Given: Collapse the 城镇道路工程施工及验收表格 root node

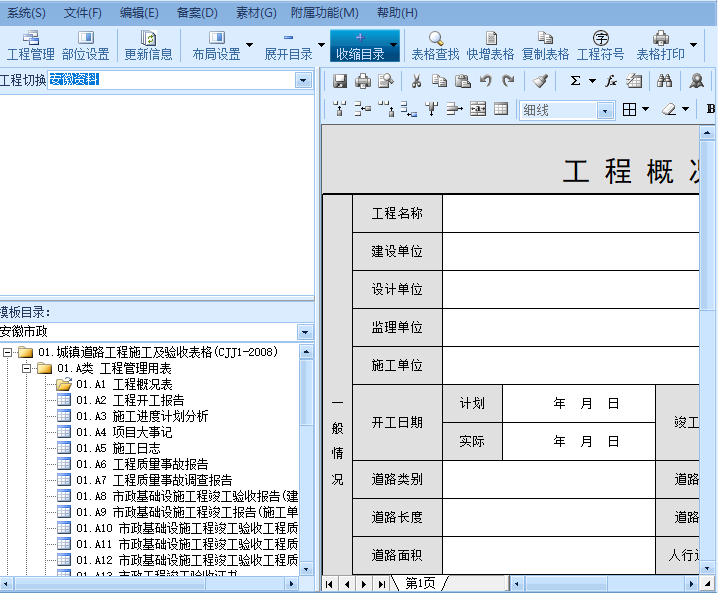Looking at the screenshot, I should point(9,353).
